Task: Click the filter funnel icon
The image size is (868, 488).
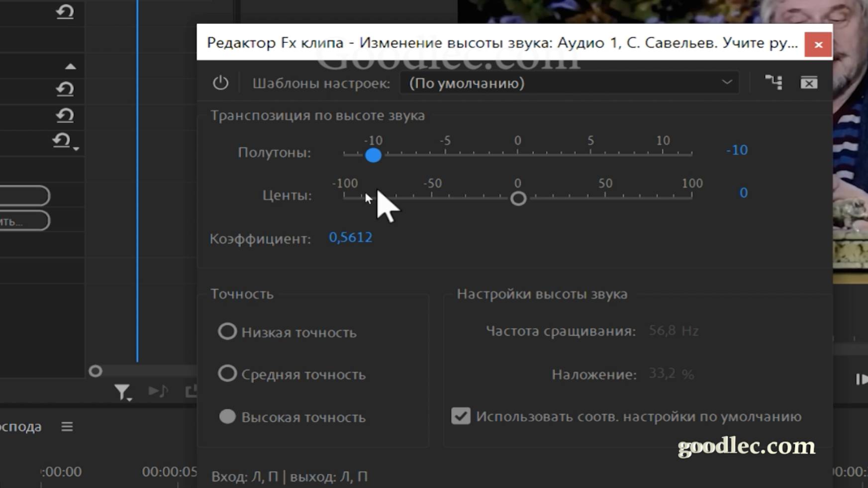Action: (x=122, y=392)
